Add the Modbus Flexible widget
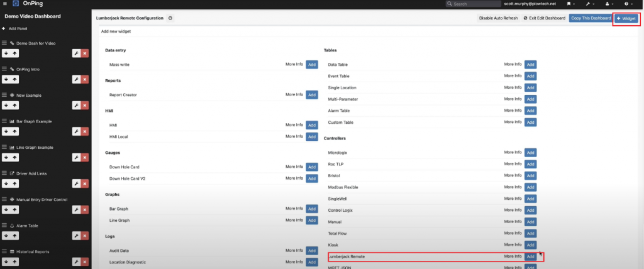The image size is (644, 269). [x=530, y=187]
